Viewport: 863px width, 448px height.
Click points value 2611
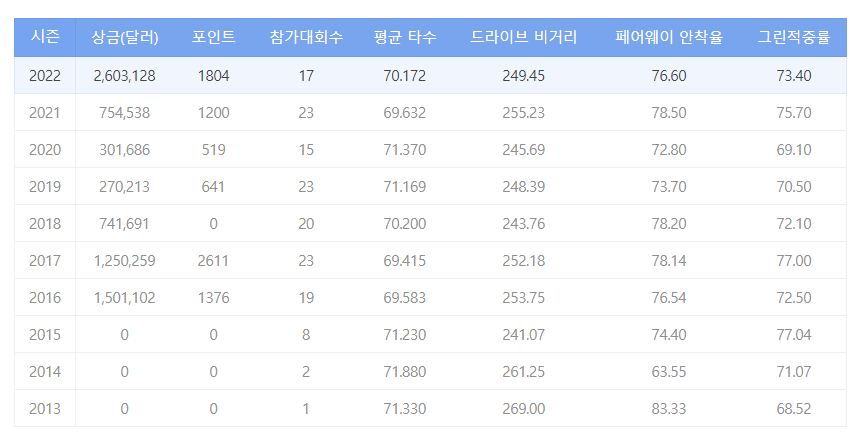(213, 260)
